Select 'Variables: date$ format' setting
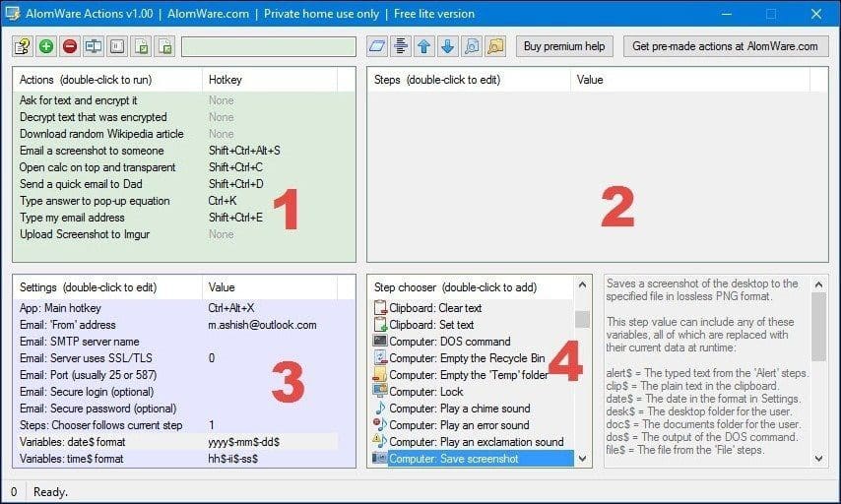This screenshot has width=841, height=504. [x=73, y=442]
